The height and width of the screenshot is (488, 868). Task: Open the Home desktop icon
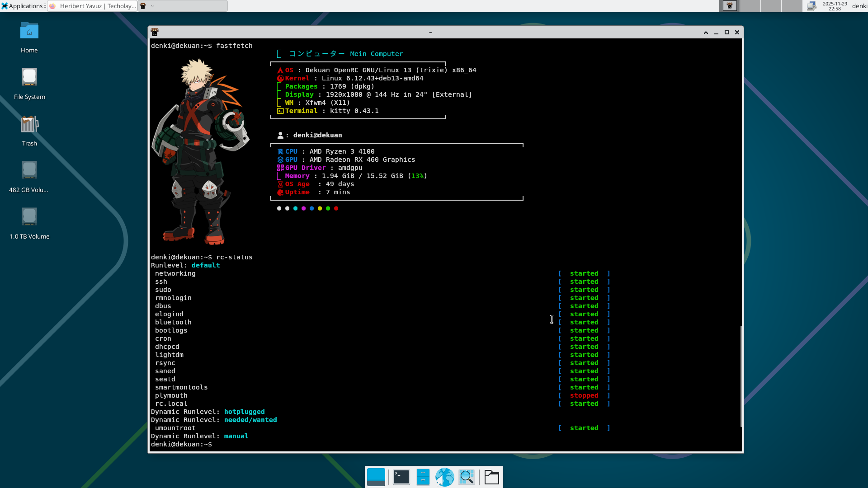[29, 38]
